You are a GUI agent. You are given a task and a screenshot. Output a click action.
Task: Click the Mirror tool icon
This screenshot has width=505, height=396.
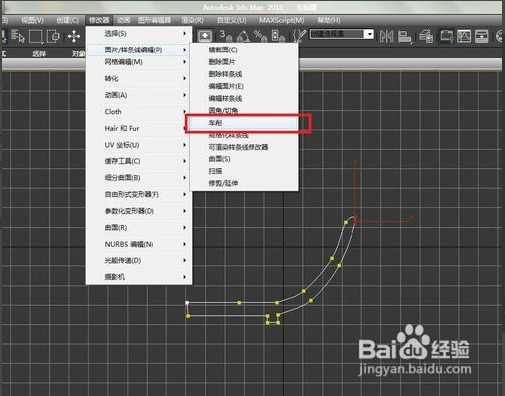pyautogui.click(x=386, y=36)
